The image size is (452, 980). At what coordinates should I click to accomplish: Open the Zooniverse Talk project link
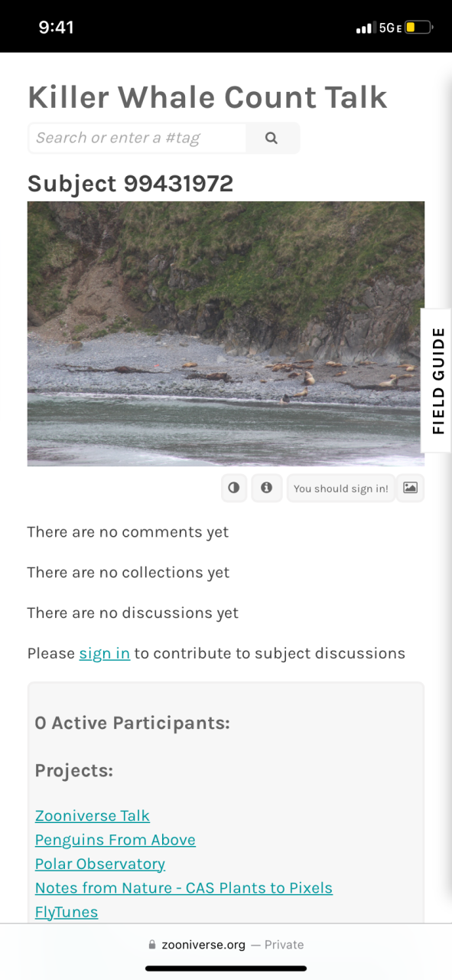[x=93, y=815]
